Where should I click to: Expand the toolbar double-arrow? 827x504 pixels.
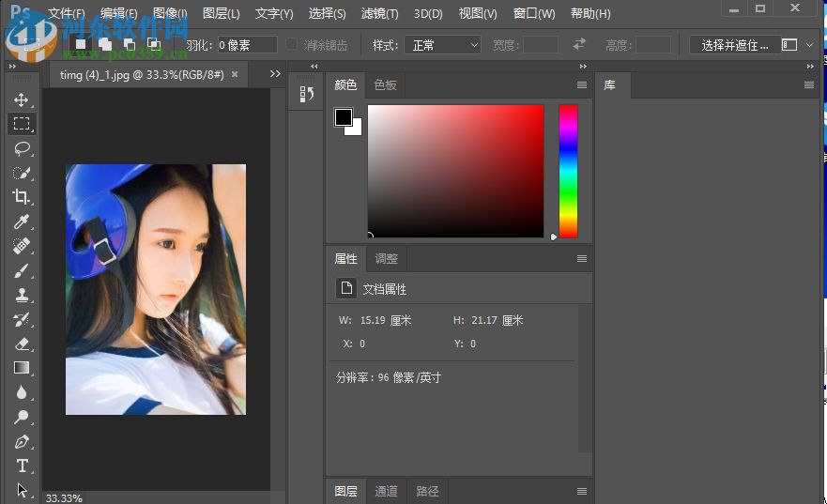click(12, 67)
